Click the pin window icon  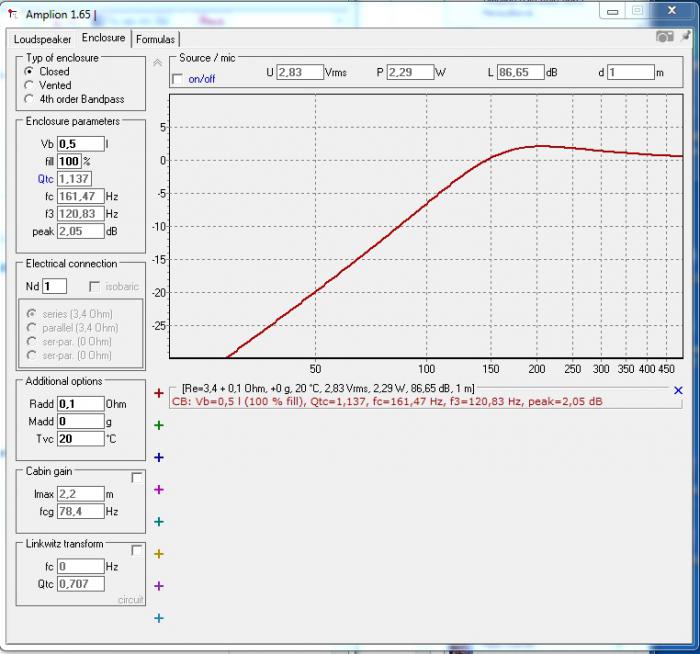[685, 36]
